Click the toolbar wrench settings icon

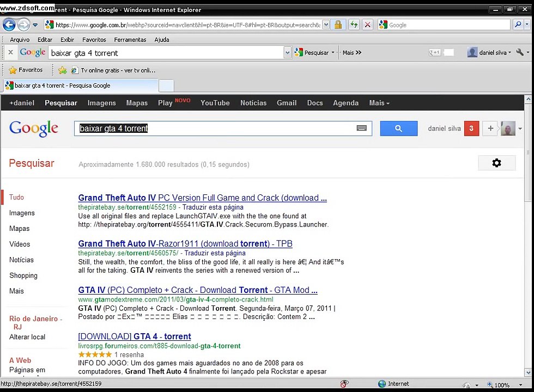coord(520,52)
